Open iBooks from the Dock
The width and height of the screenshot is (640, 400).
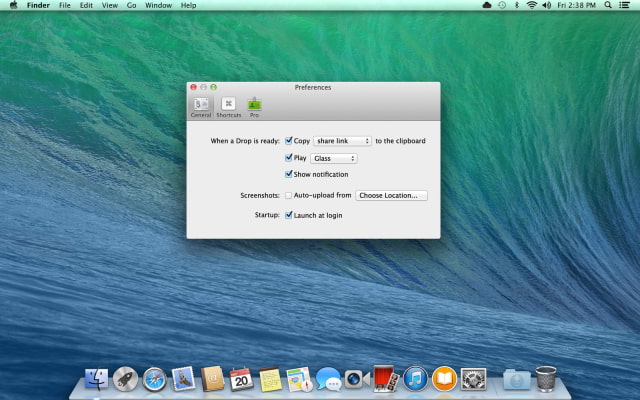445,379
